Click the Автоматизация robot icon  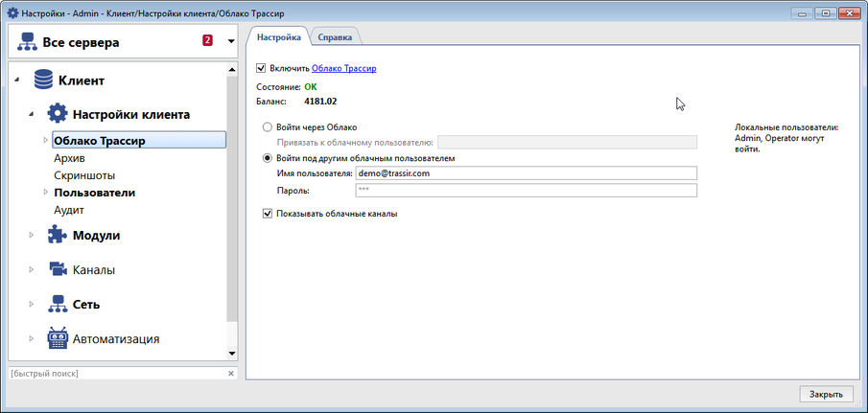point(58,339)
